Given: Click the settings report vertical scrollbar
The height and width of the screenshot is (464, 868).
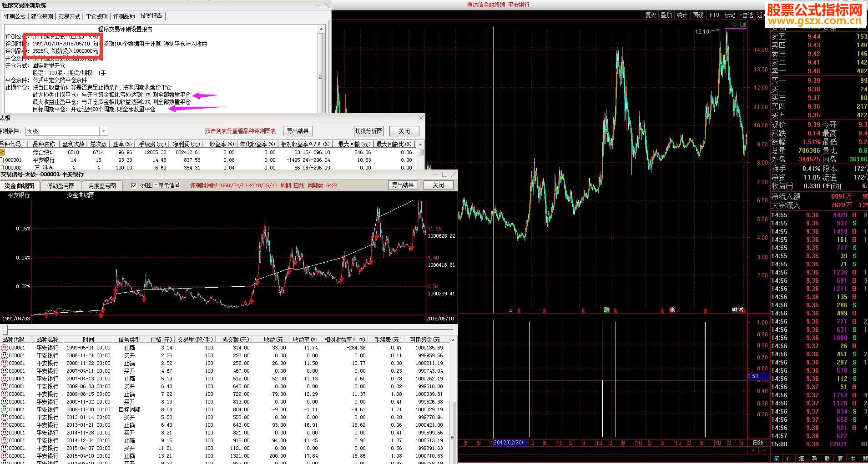Looking at the screenshot, I should (321, 69).
